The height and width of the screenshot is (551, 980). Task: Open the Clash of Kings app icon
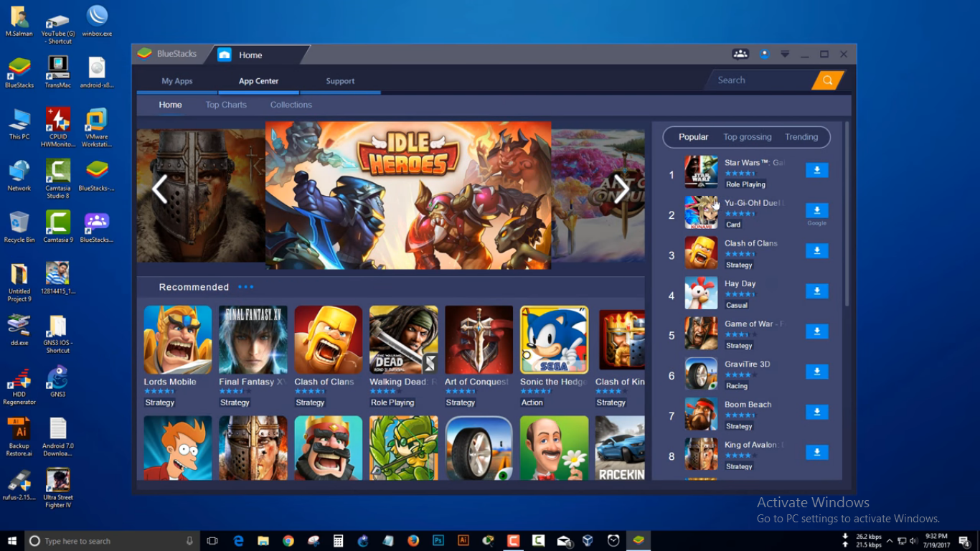[x=621, y=339]
